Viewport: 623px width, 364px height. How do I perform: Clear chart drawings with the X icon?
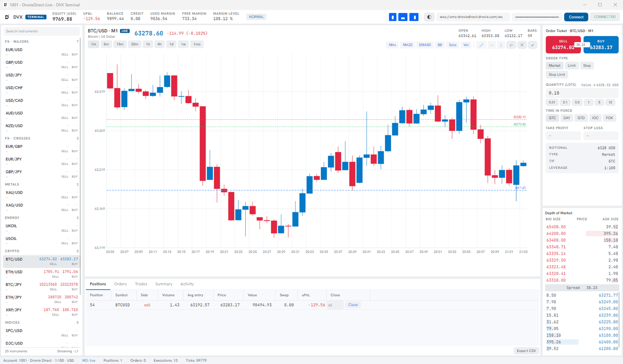pyautogui.click(x=522, y=45)
